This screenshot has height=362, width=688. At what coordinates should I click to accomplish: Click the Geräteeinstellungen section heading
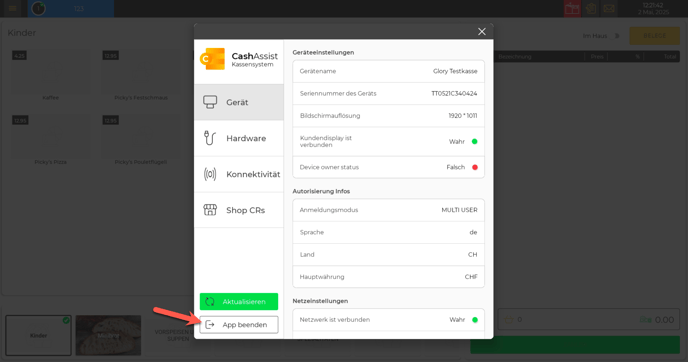coord(323,52)
